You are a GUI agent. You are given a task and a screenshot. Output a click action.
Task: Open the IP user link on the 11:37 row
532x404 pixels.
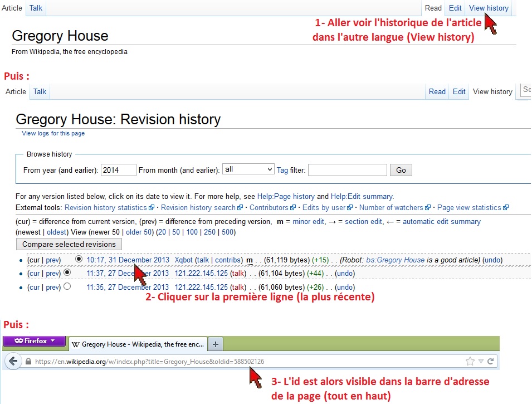pyautogui.click(x=201, y=273)
